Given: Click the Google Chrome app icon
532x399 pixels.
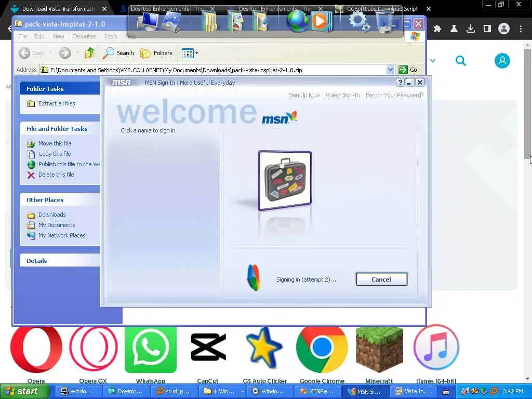Looking at the screenshot, I should [x=322, y=349].
